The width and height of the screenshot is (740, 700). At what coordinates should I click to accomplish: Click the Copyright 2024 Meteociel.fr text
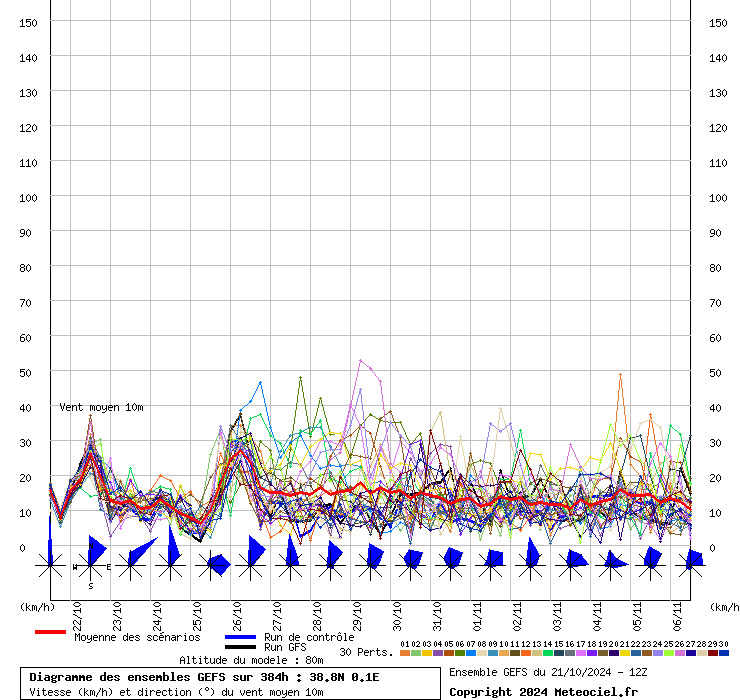[x=543, y=692]
